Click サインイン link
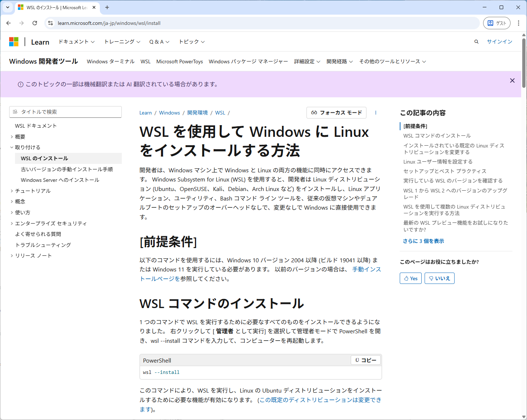Viewport: 527px width, 420px height. (500, 42)
